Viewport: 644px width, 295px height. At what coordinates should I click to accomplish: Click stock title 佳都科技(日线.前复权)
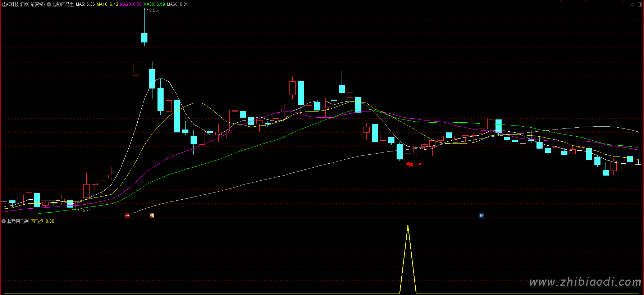coord(23,4)
